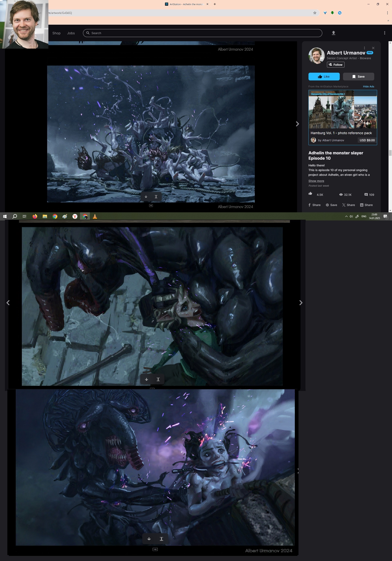392x561 pixels.
Task: Open Windows taskbar search
Action: (x=15, y=216)
